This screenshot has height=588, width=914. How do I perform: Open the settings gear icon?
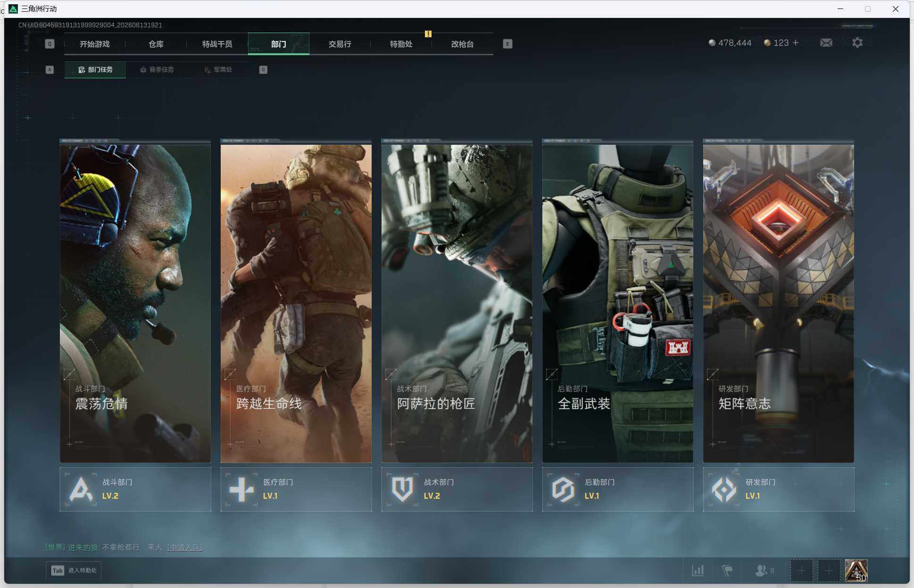pos(857,43)
